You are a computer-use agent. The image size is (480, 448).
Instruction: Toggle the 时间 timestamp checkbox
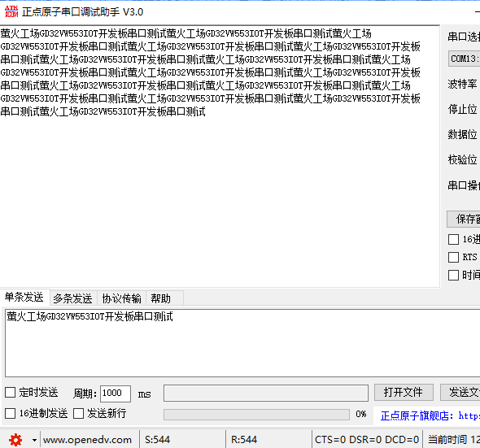tap(453, 275)
